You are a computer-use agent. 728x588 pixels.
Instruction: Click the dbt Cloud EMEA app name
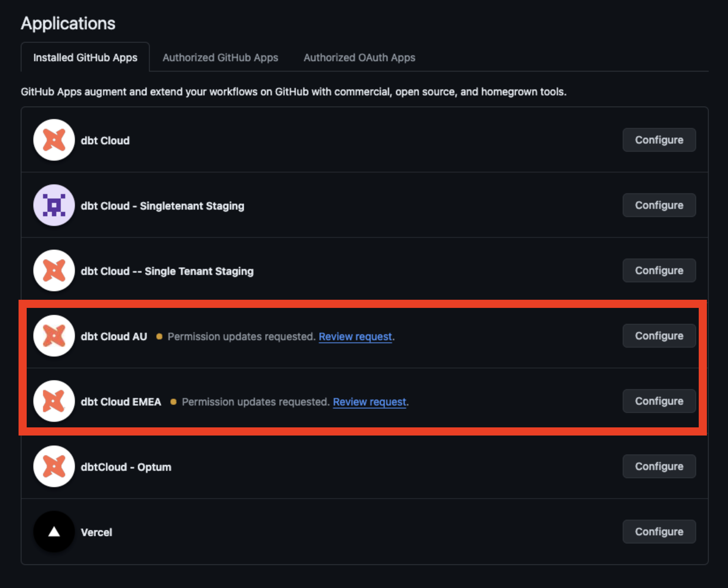click(x=121, y=401)
